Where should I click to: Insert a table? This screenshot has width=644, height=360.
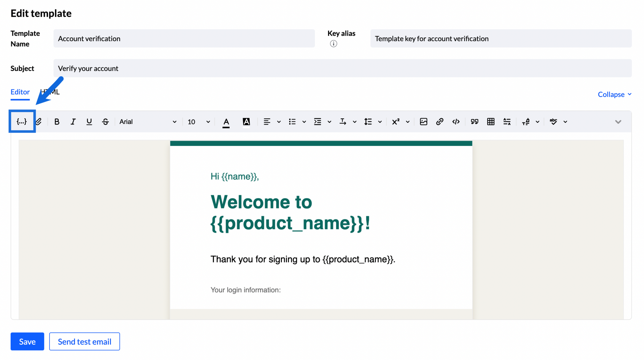(x=491, y=121)
